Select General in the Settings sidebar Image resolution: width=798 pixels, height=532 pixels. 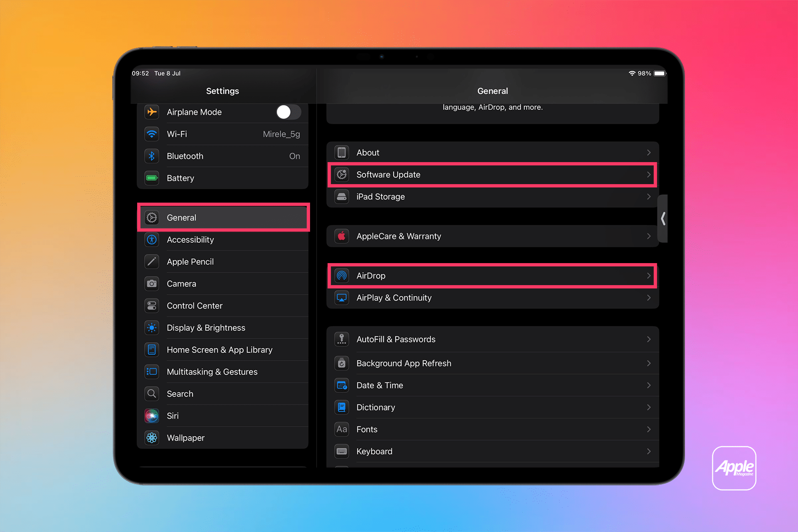223,217
